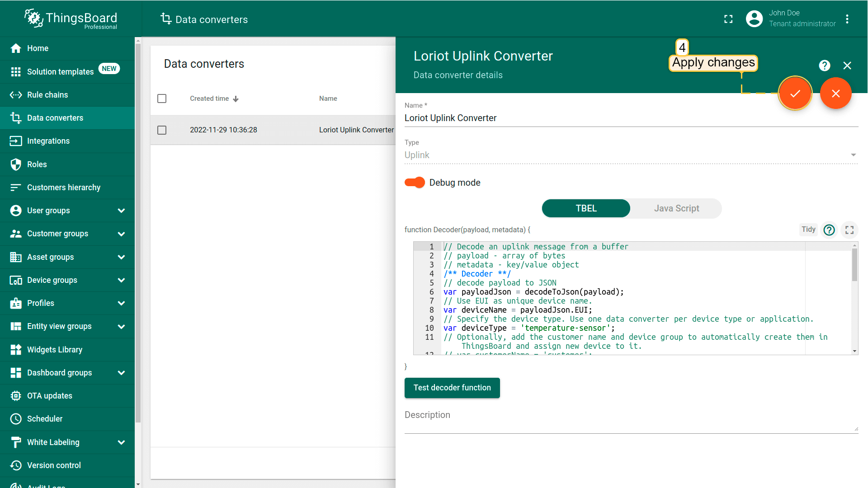
Task: Click the Profiles badge icon
Action: coord(16,303)
